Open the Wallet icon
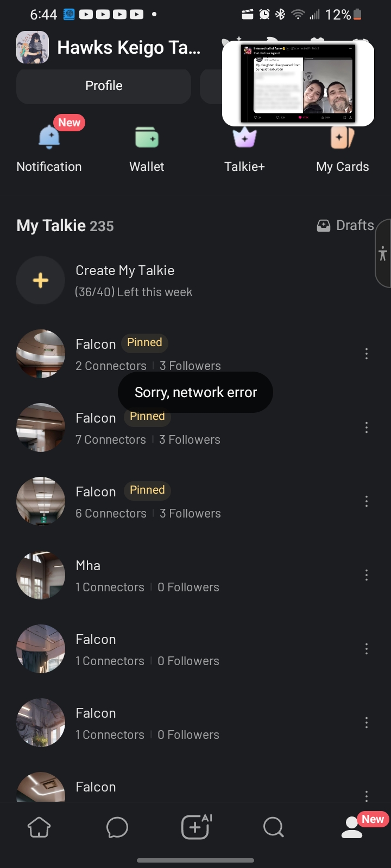The height and width of the screenshot is (868, 391). coord(147,137)
